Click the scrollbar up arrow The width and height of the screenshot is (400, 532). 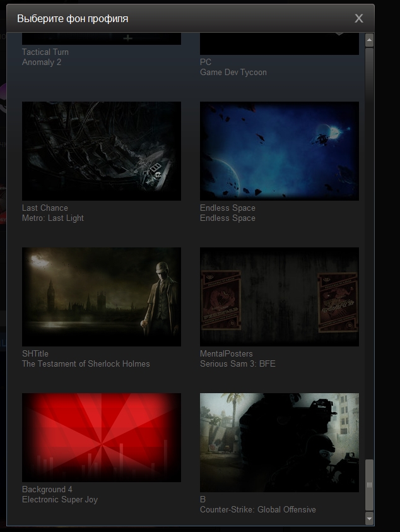[369, 40]
